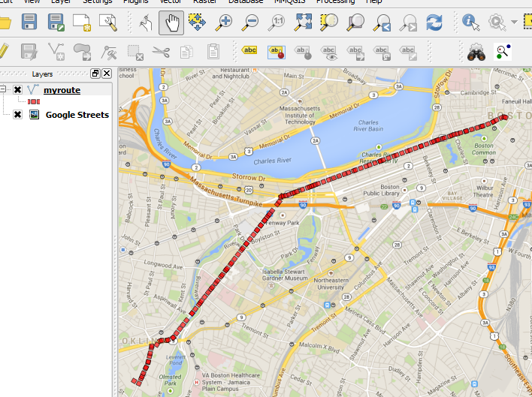
Task: Open Layer Labeling Options abc icon
Action: click(249, 50)
